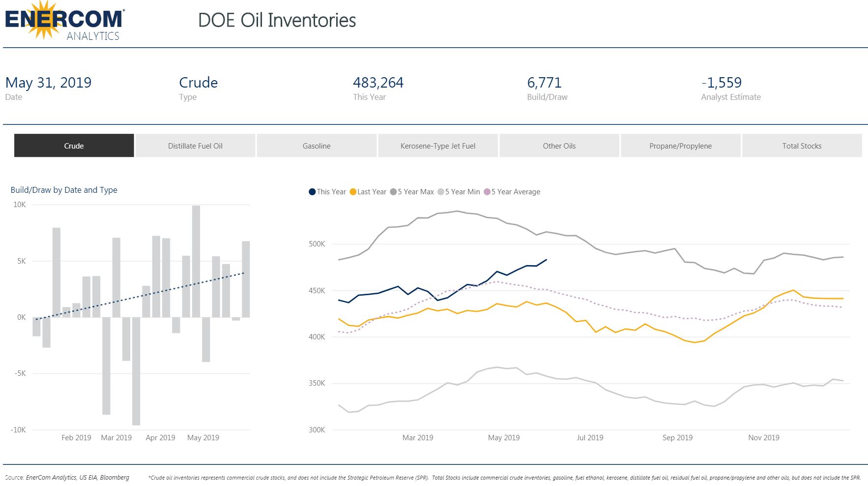Viewport: 868px width, 486px height.
Task: Click the lowest negative bar in Build/Draw chart
Action: (136, 371)
